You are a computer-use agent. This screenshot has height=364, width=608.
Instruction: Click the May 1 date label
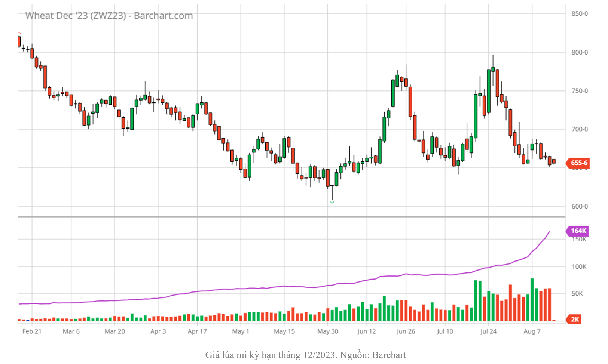coord(241,331)
